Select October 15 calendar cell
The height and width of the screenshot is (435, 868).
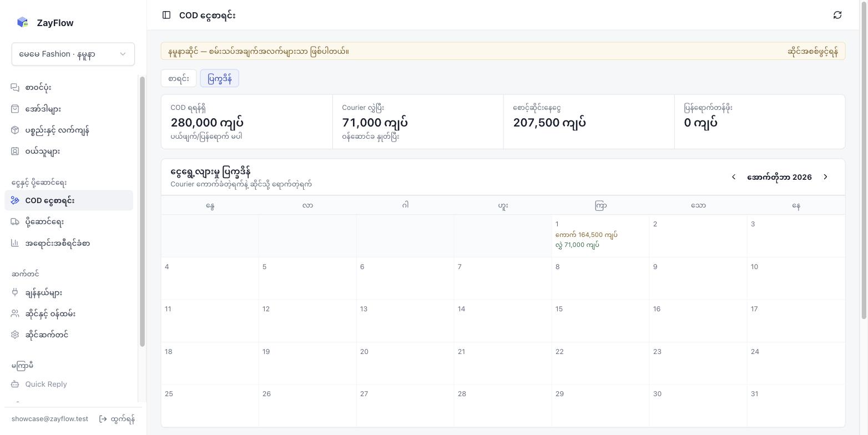[x=600, y=321]
